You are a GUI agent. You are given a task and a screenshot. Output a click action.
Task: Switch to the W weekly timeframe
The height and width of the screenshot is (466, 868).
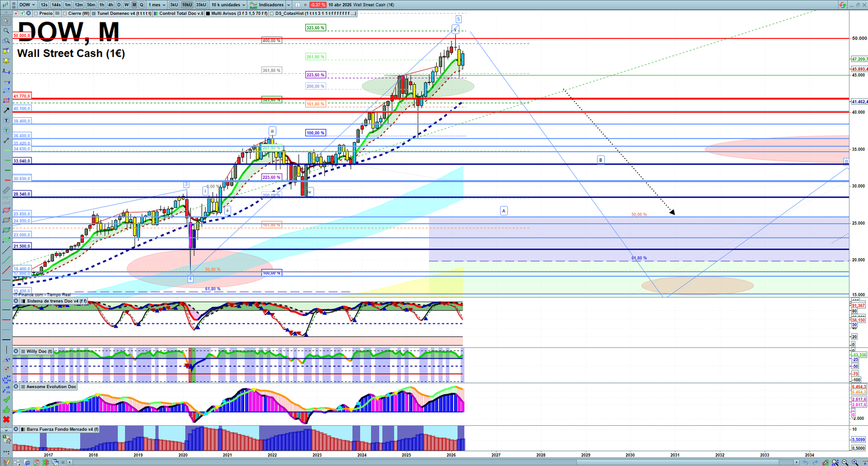click(126, 5)
